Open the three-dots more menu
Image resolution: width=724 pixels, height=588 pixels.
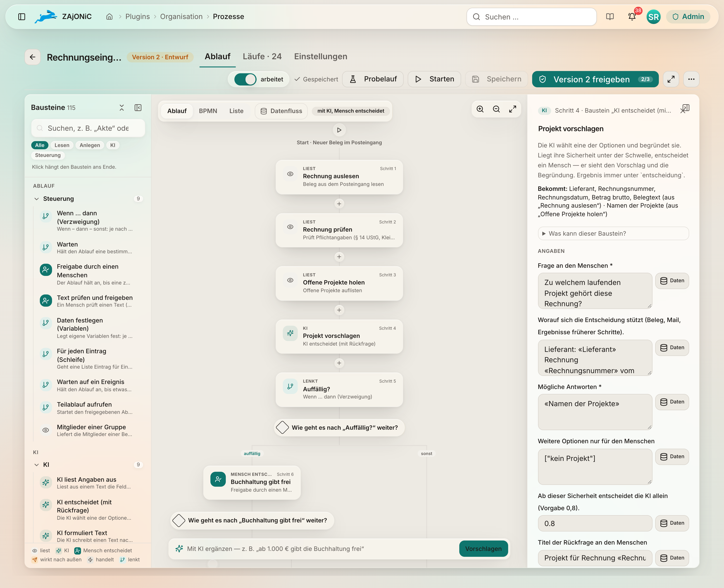(x=691, y=79)
